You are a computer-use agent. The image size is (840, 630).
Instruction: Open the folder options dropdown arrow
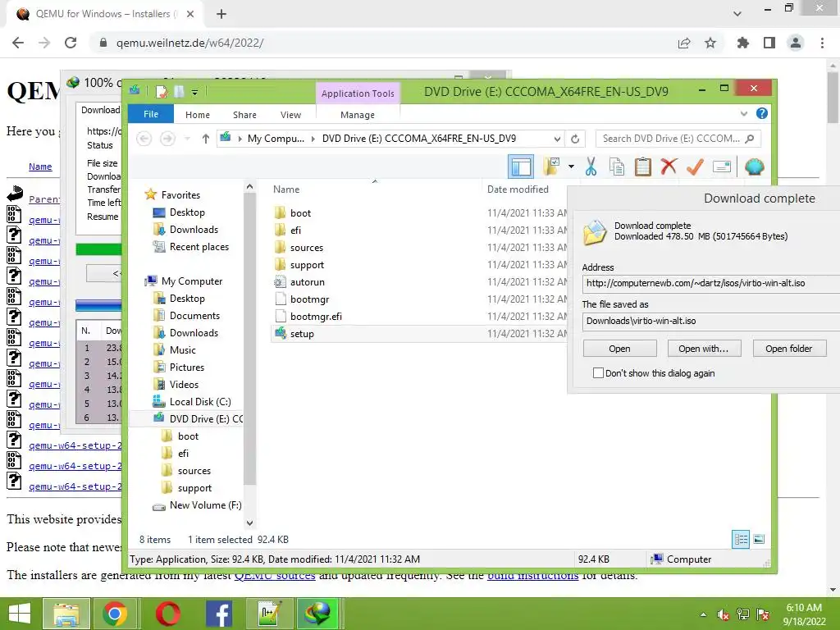[571, 167]
